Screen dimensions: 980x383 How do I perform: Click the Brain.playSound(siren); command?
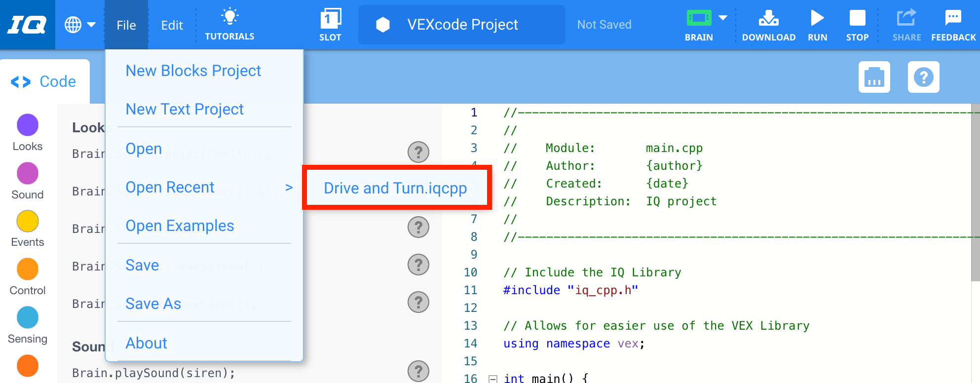click(x=153, y=373)
